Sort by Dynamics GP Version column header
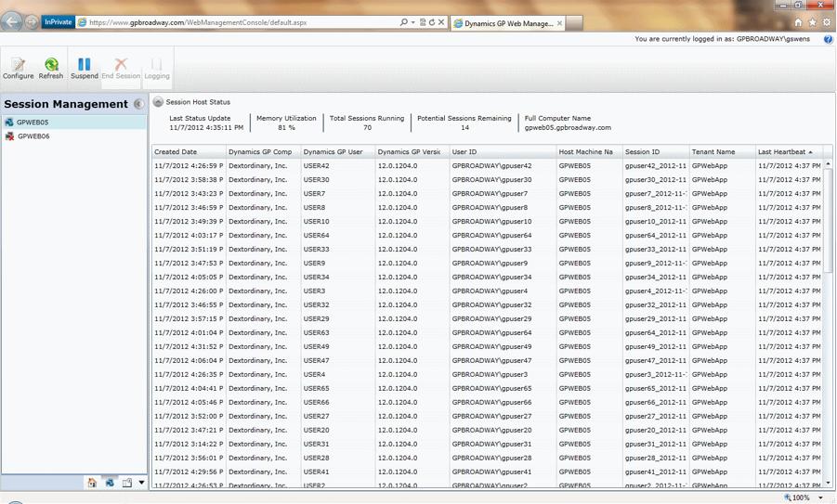Viewport: 837px width, 504px height. pos(412,152)
